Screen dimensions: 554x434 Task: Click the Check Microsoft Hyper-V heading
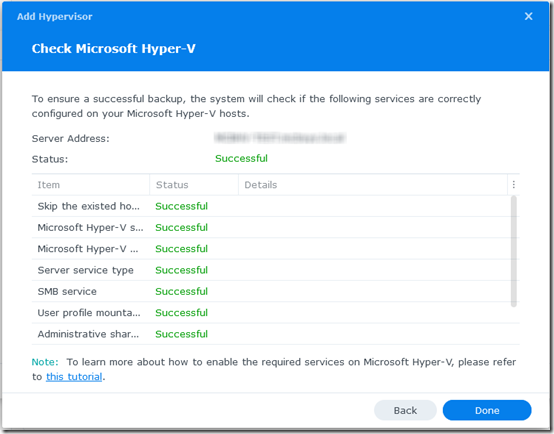tap(113, 48)
